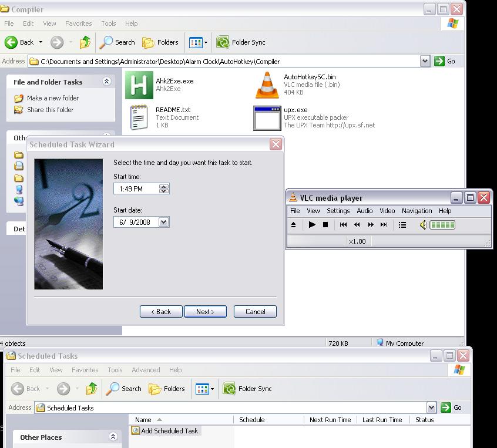
Task: Click Play in VLC media player
Action: (312, 225)
